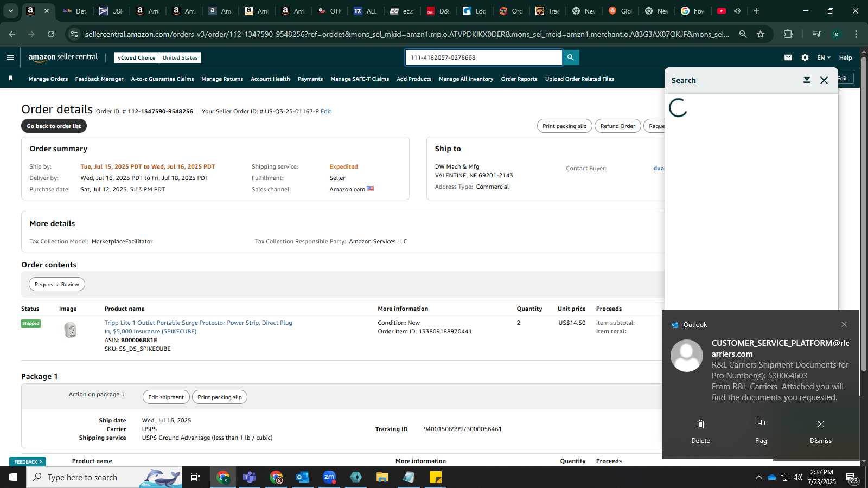Close the FEEDBACK tab
The image size is (868, 488).
41,461
